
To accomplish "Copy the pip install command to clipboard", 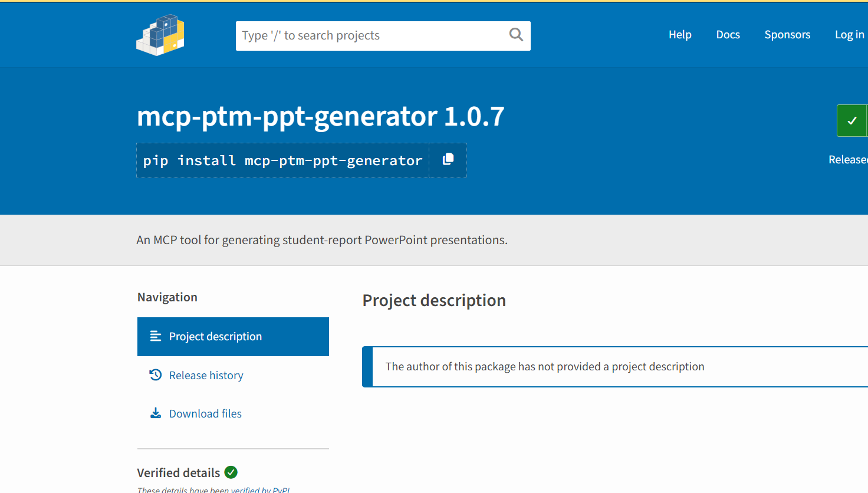I will click(x=448, y=160).
